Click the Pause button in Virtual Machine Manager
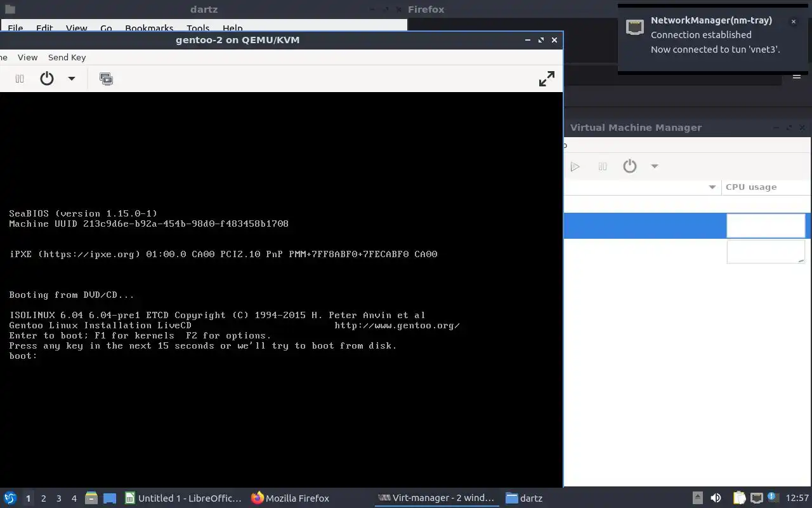The image size is (812, 508). coord(603,166)
